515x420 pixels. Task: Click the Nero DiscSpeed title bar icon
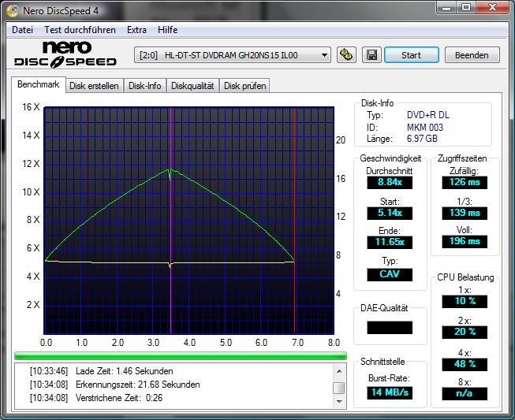point(13,10)
